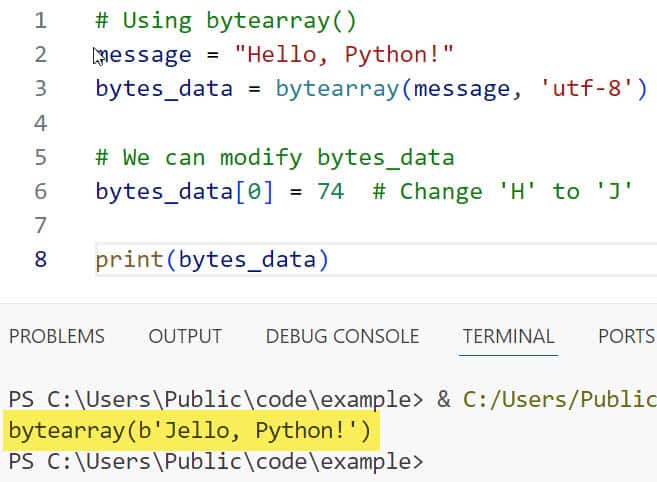The image size is (657, 482).
Task: Click 'bytes_data[0]' on line 6
Action: pyautogui.click(x=184, y=192)
